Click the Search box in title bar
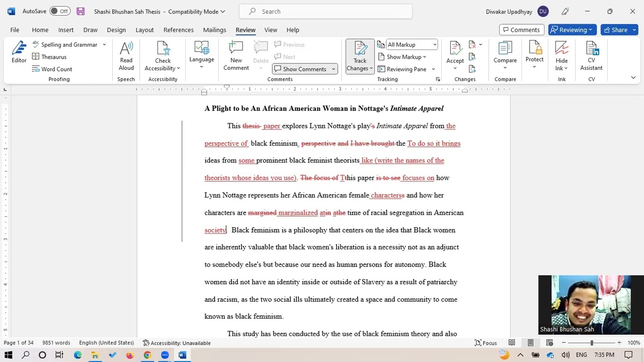 (326, 11)
